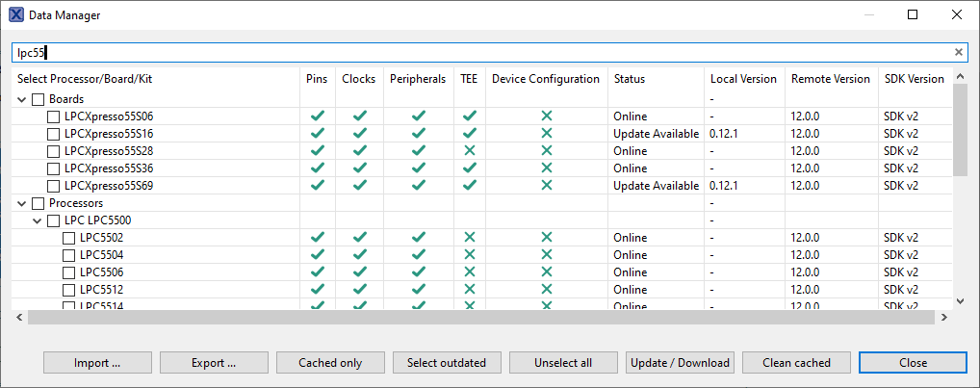Click the Select outdated button
The width and height of the screenshot is (980, 388).
(x=446, y=363)
